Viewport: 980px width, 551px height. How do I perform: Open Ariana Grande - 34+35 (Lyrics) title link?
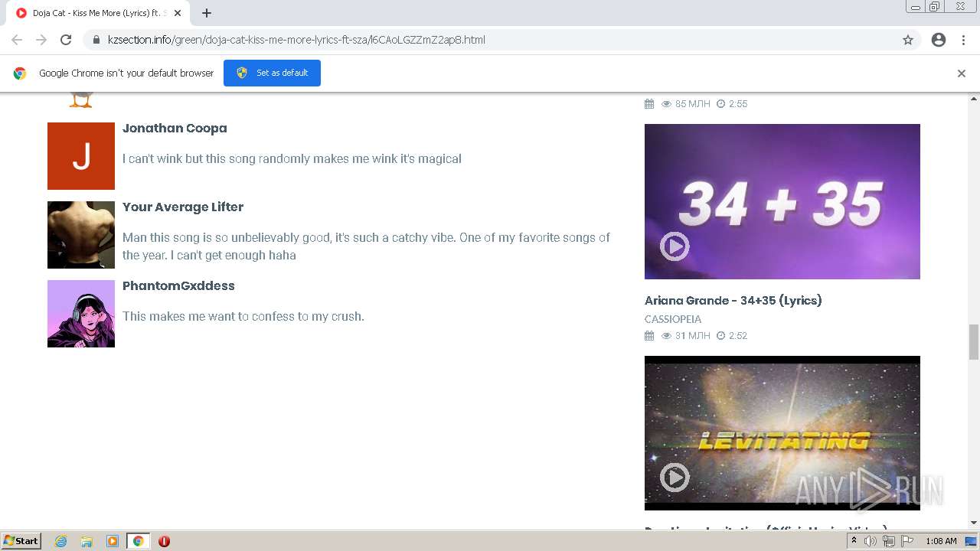(x=733, y=301)
